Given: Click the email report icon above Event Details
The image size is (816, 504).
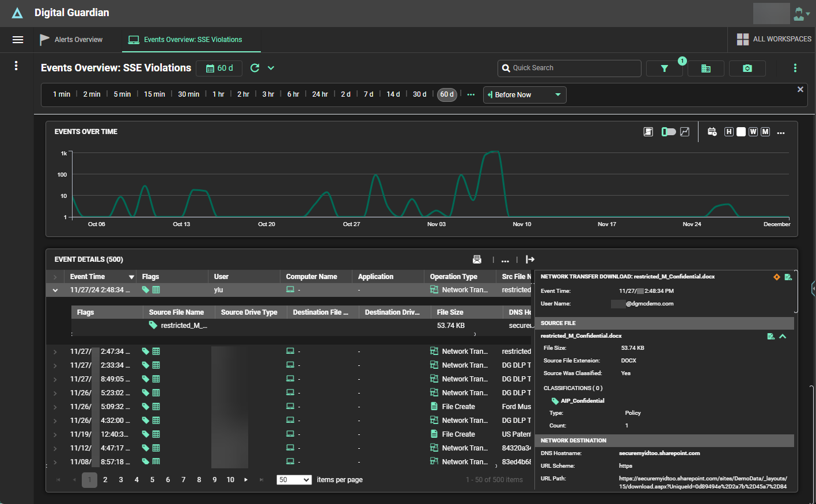Looking at the screenshot, I should [477, 259].
